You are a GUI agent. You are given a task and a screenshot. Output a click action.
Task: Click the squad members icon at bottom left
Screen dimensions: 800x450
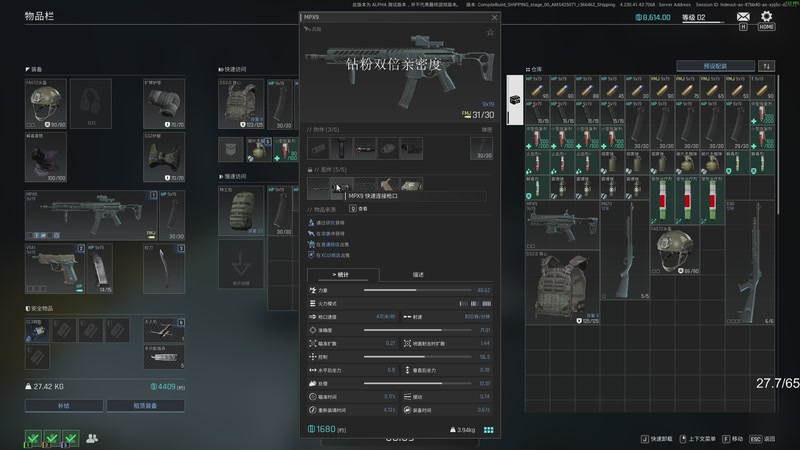[92, 438]
